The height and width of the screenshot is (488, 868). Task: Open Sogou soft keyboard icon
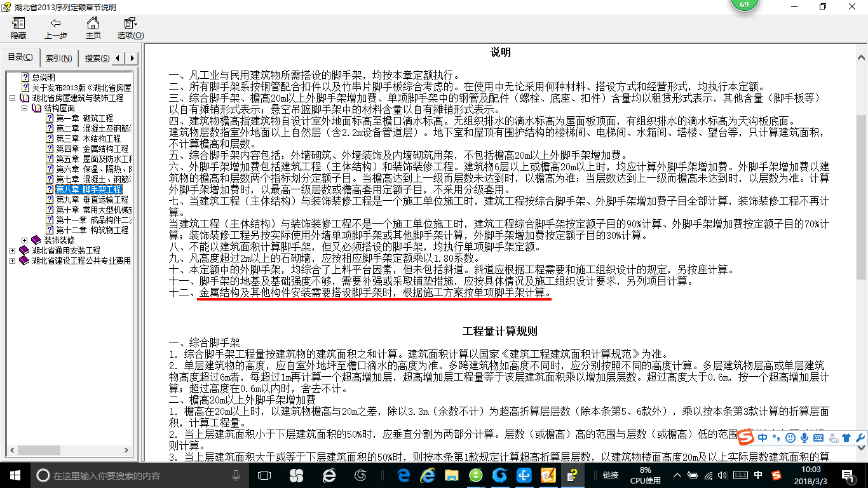pos(818,437)
